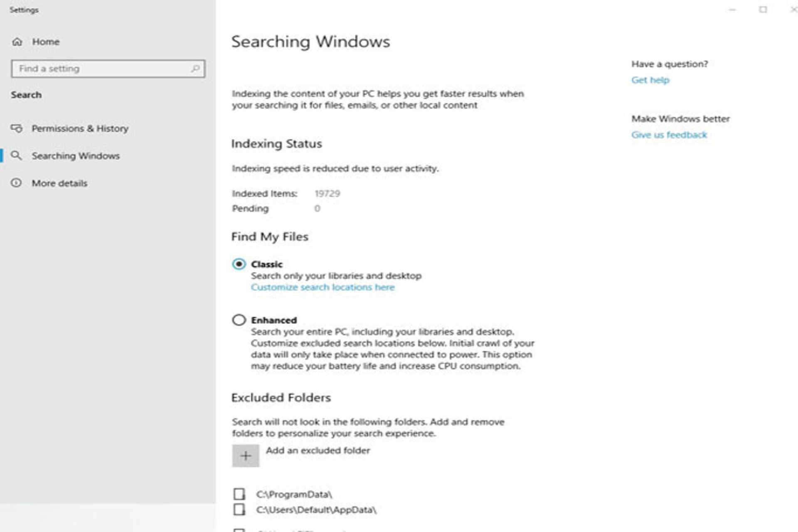This screenshot has height=532, width=798.
Task: Switch to Permissions & History page
Action: coord(80,128)
